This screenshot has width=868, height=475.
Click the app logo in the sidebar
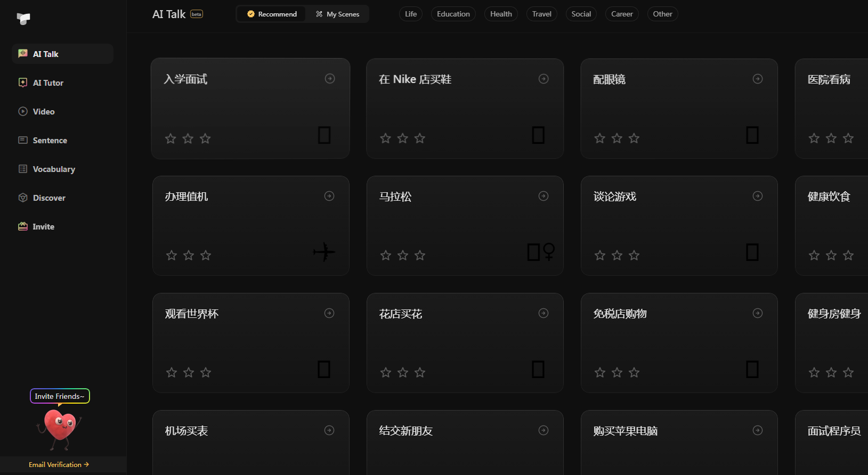(23, 19)
